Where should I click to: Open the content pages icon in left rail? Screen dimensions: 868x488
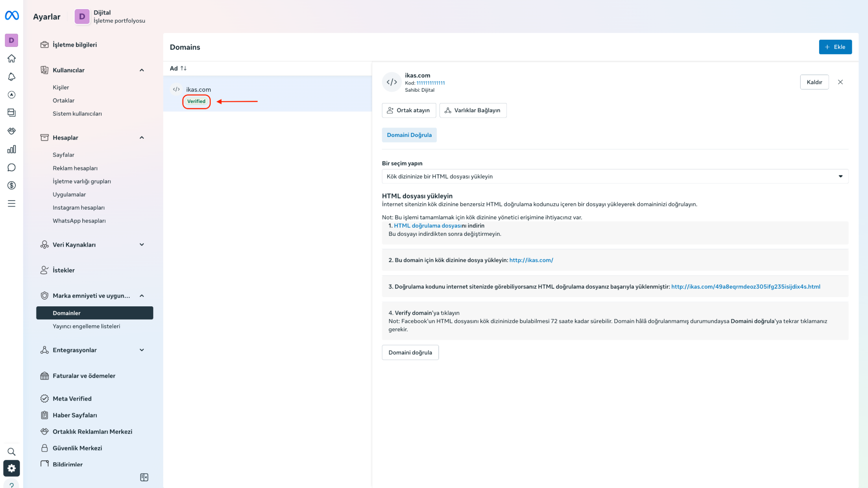click(12, 113)
